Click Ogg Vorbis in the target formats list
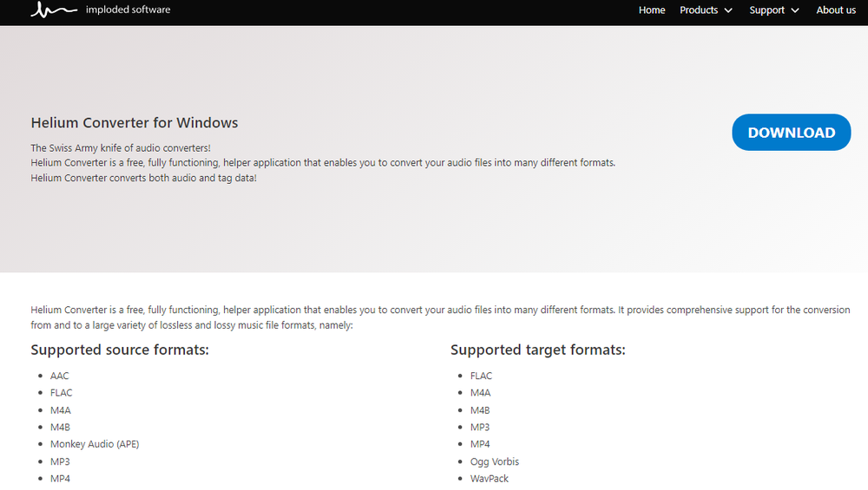The width and height of the screenshot is (868, 490). [495, 461]
